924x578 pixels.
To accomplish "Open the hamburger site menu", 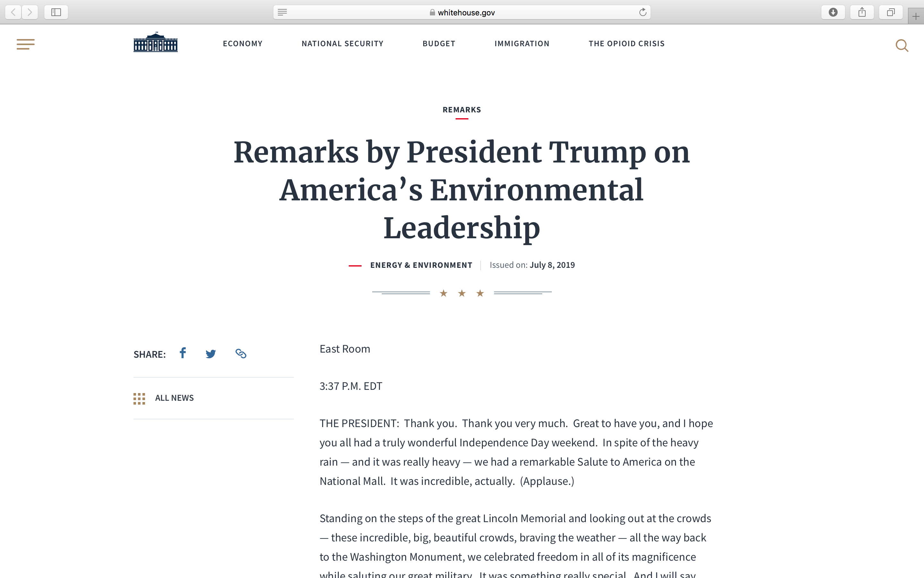I will click(x=26, y=44).
